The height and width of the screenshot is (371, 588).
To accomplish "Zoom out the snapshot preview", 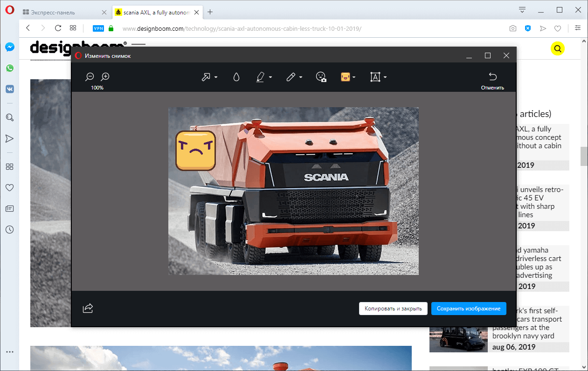I will (90, 76).
